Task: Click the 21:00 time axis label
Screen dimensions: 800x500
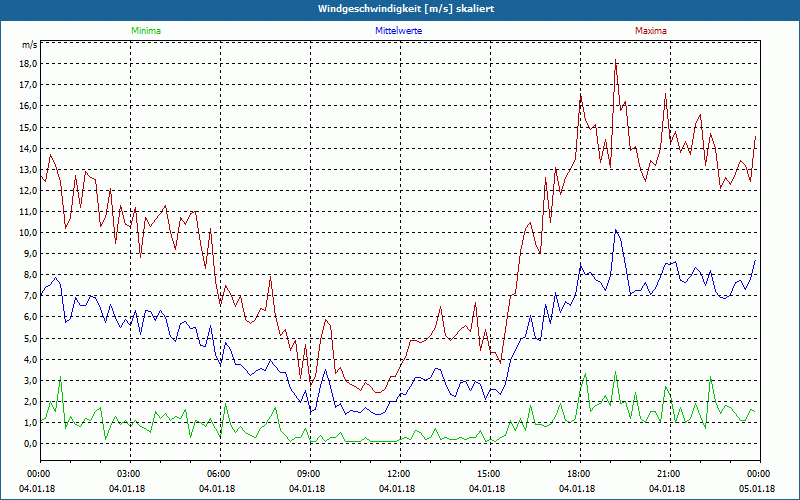Action: [670, 474]
